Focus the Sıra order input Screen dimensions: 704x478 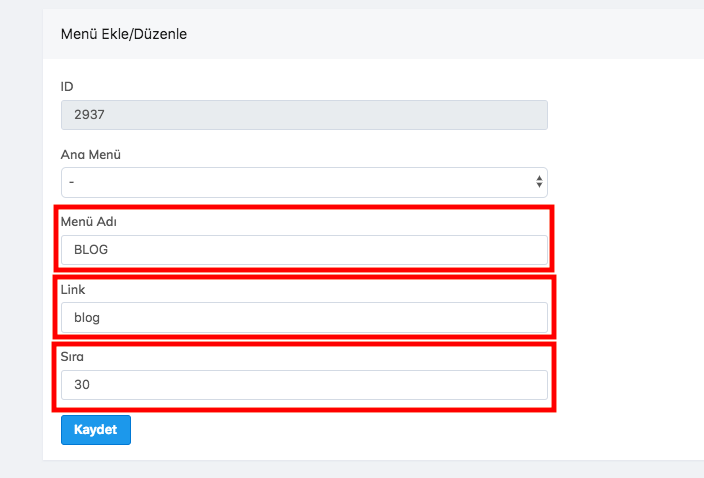303,385
